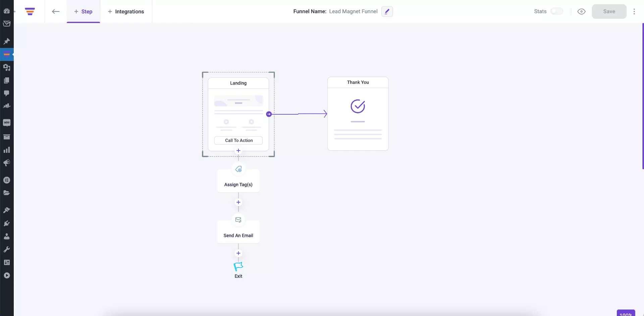644x316 pixels.
Task: Preview the funnel with the eye icon
Action: click(582, 11)
